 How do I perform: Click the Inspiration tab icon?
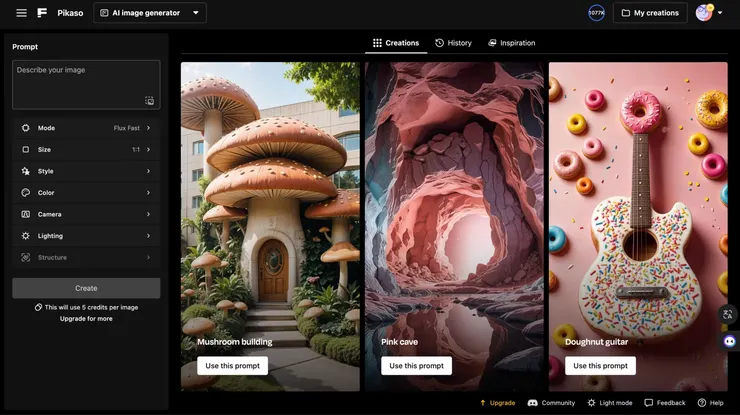click(x=492, y=43)
